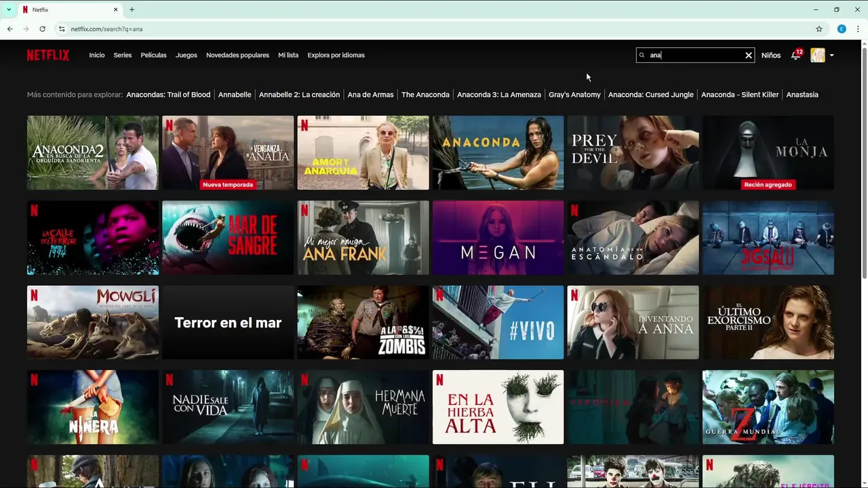Open the #Vivo thumbnail
This screenshot has height=488, width=868.
[498, 322]
